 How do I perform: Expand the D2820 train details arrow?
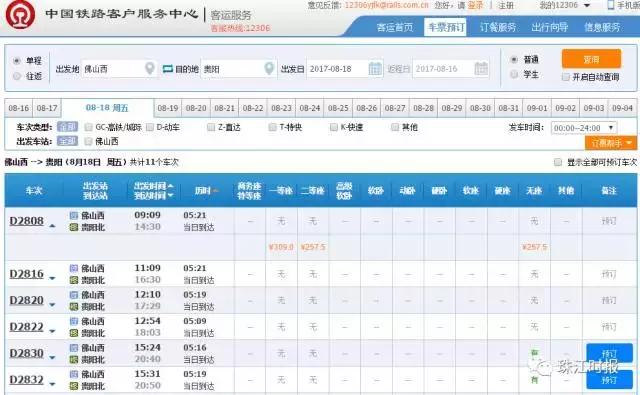pyautogui.click(x=52, y=304)
